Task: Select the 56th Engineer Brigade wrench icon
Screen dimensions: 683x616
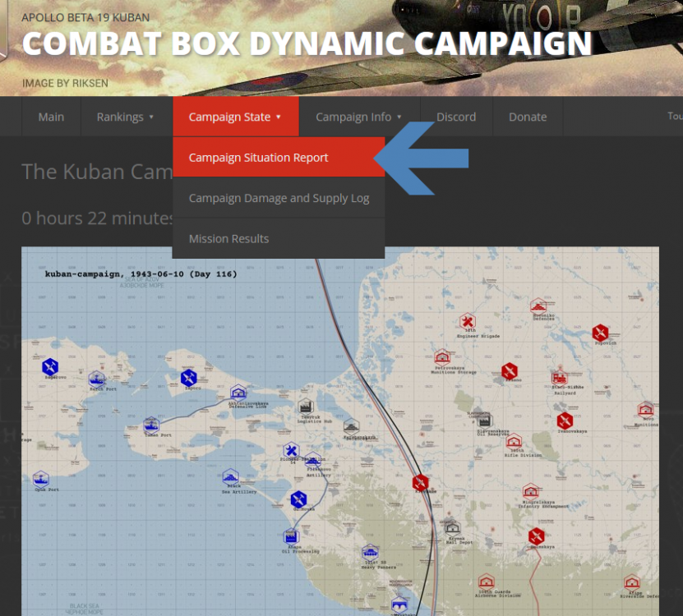Action: pyautogui.click(x=468, y=321)
